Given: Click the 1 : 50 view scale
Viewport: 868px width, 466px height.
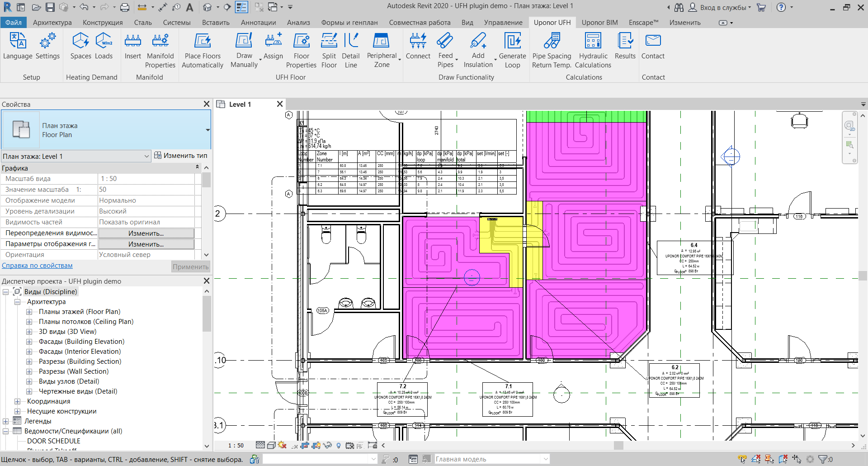Looking at the screenshot, I should pyautogui.click(x=236, y=445).
